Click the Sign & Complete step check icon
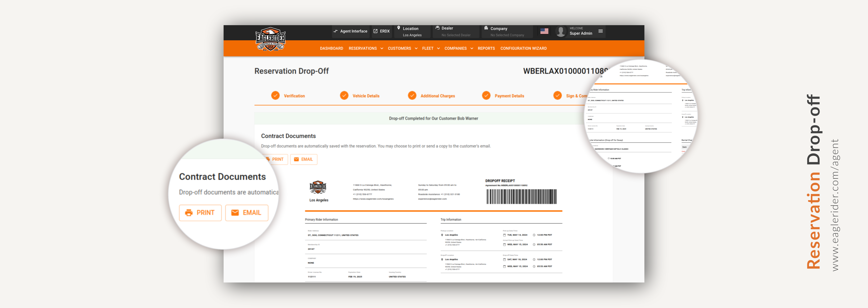Screen dimensions: 868x308 [x=558, y=95]
